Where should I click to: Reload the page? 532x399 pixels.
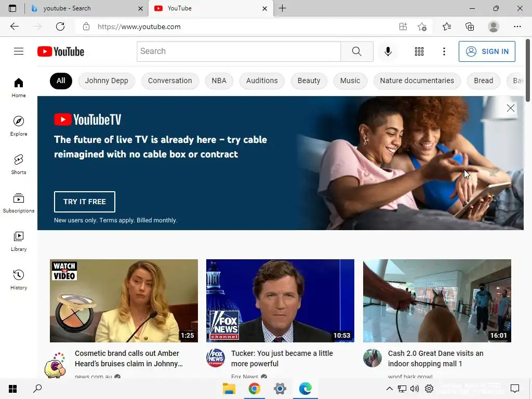(60, 26)
